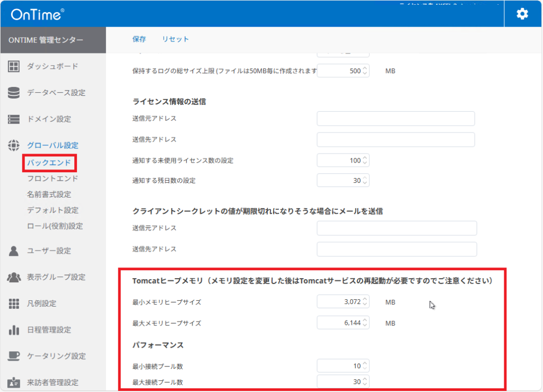The height and width of the screenshot is (392, 543).
Task: Click the user settings person icon
Action: pyautogui.click(x=14, y=251)
